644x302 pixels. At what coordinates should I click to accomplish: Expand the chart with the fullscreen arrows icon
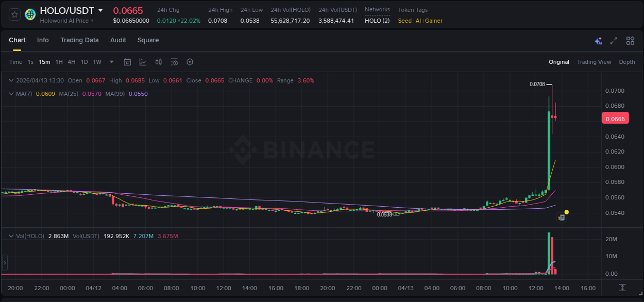pyautogui.click(x=614, y=40)
